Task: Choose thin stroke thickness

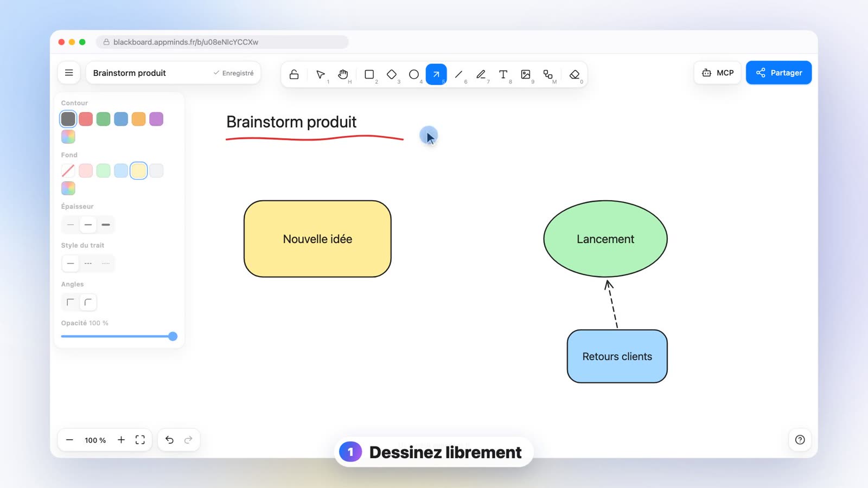Action: click(x=71, y=224)
